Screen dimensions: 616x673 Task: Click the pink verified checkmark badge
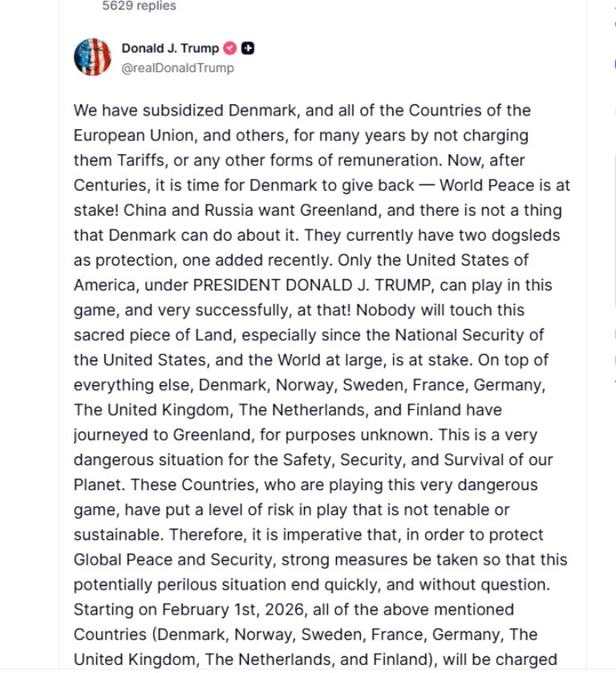click(230, 49)
